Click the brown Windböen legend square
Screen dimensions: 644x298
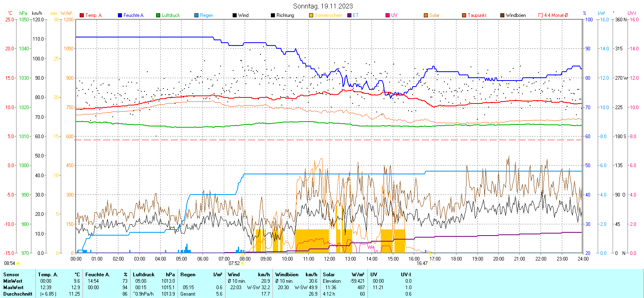pos(502,15)
